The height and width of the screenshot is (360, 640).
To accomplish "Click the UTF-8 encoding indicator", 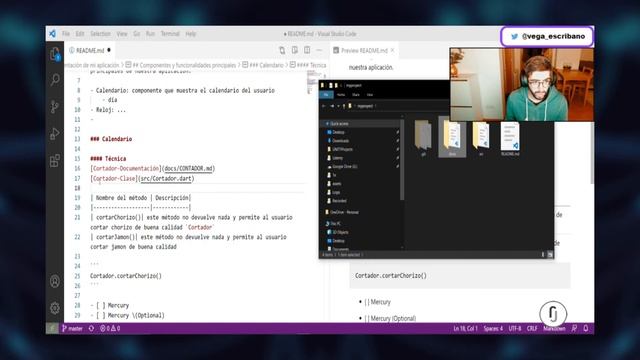I will [515, 328].
